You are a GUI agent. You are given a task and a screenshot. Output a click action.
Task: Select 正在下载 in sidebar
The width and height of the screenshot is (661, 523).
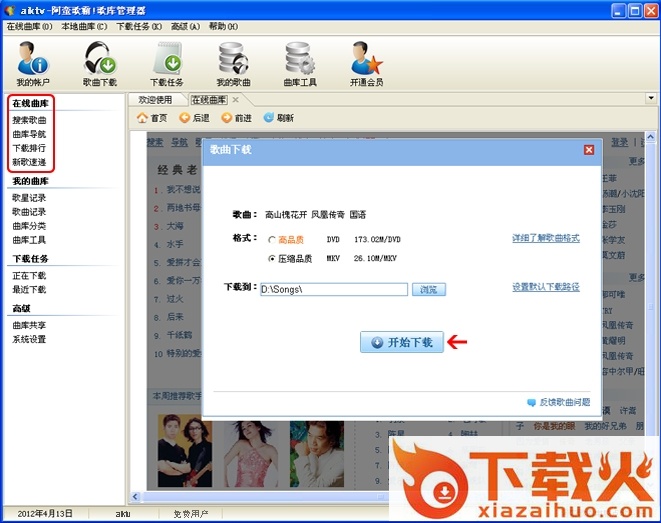pos(29,276)
